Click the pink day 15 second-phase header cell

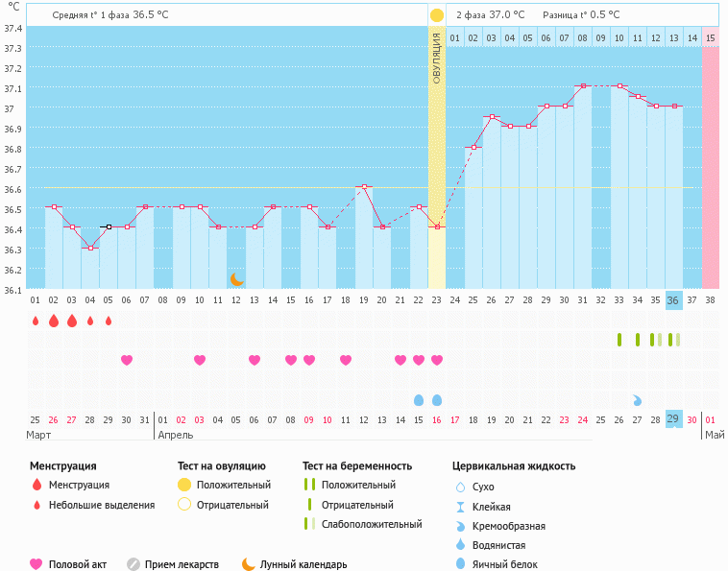(710, 37)
